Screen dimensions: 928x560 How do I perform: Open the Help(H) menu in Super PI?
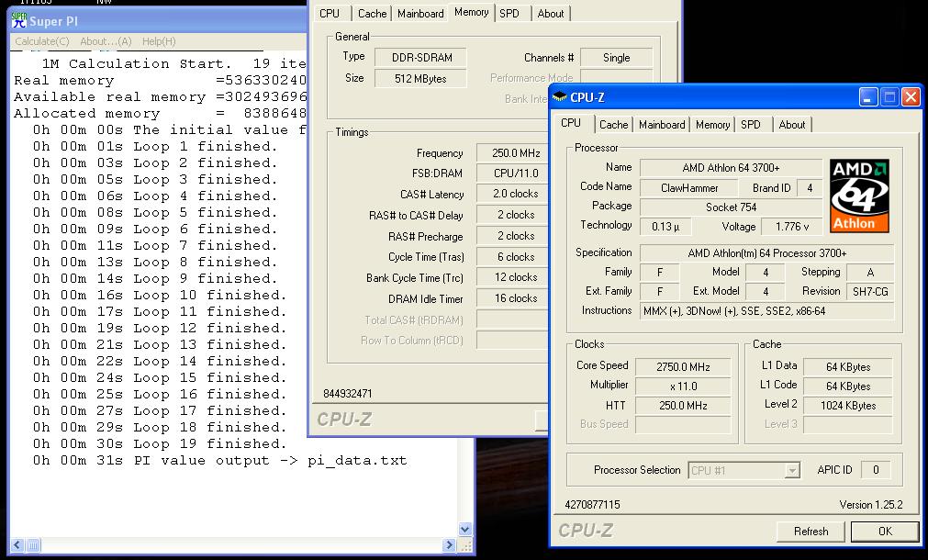coord(159,41)
